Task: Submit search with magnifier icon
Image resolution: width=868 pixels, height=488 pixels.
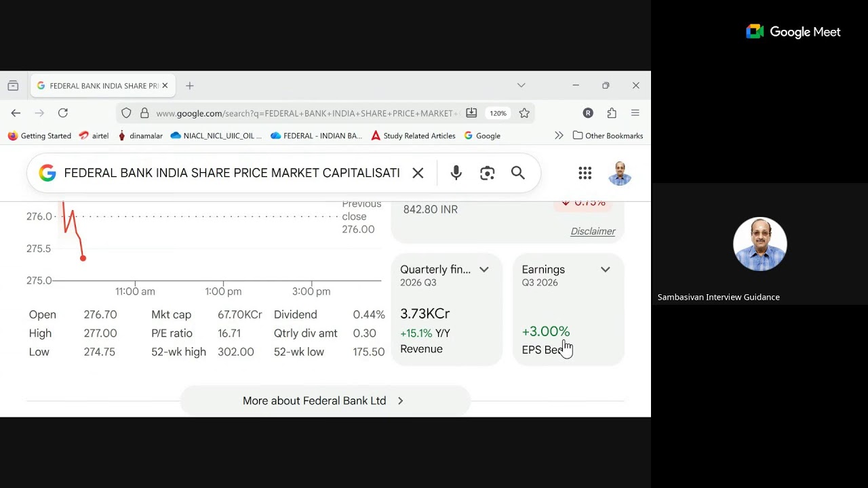Action: pos(518,173)
